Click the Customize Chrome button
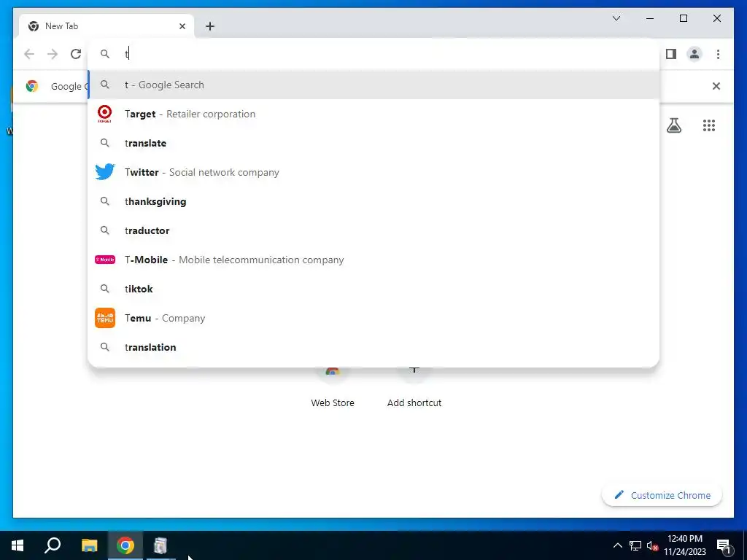The height and width of the screenshot is (560, 747). [x=662, y=495]
